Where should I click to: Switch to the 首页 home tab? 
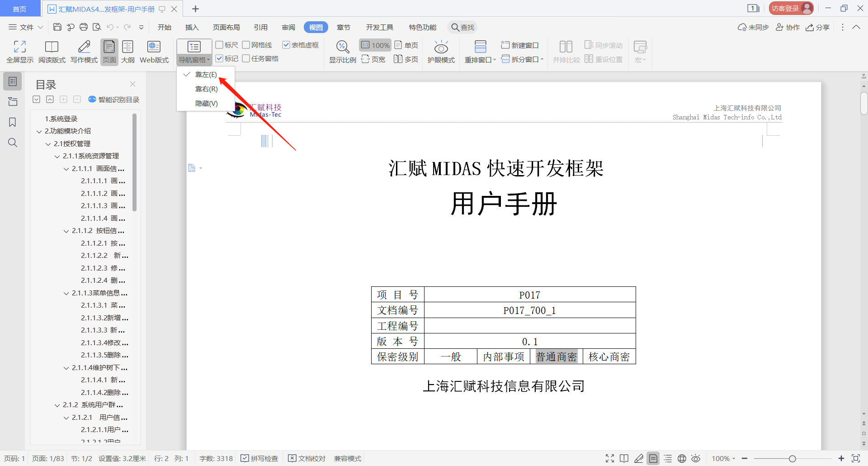pyautogui.click(x=19, y=9)
